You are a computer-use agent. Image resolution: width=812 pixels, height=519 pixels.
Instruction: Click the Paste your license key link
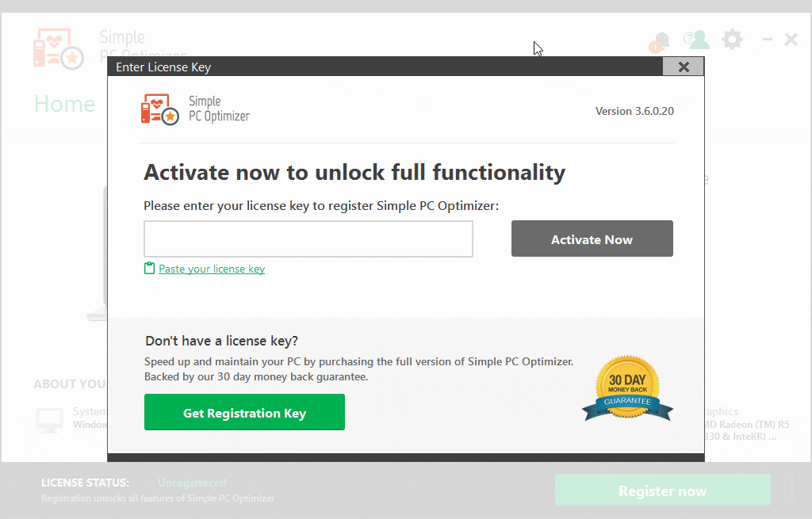coord(211,269)
